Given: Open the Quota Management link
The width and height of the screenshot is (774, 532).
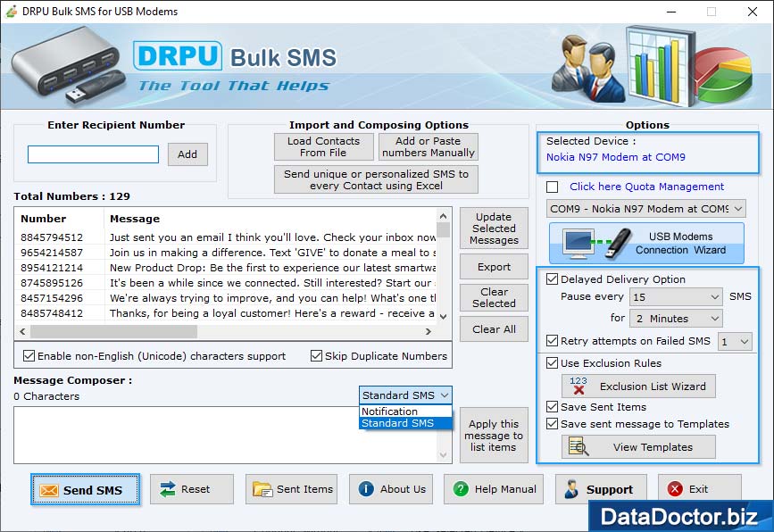Looking at the screenshot, I should (x=646, y=187).
